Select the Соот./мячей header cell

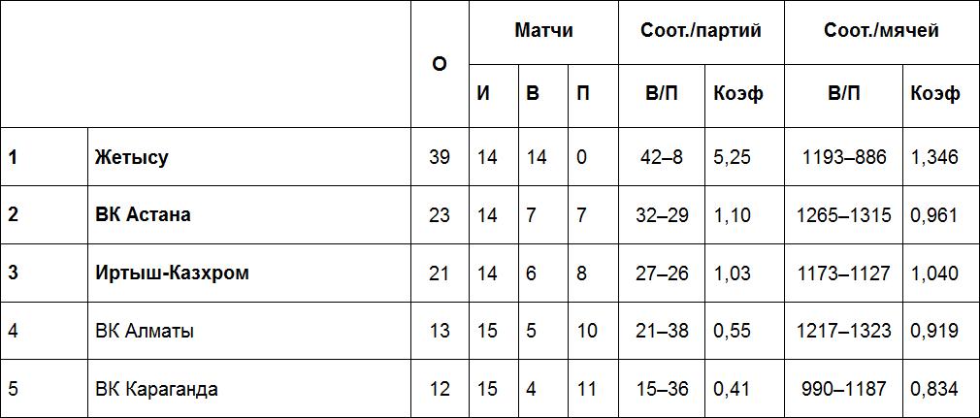[x=881, y=31]
